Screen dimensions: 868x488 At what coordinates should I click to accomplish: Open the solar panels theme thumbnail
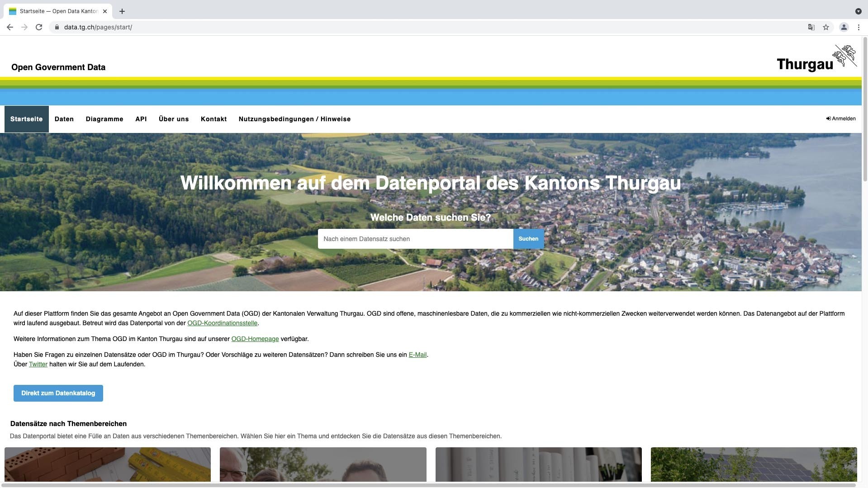coord(754,464)
